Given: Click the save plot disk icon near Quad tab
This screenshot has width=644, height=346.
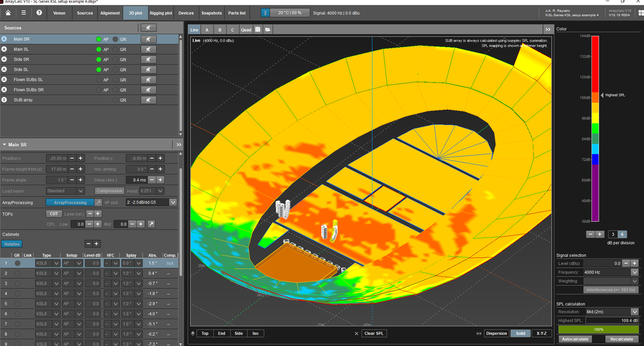Looking at the screenshot, I should 258,30.
